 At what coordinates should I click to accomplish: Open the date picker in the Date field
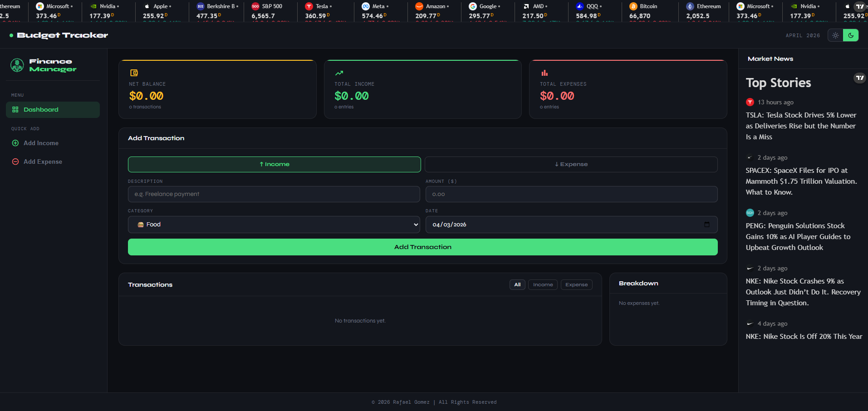706,224
